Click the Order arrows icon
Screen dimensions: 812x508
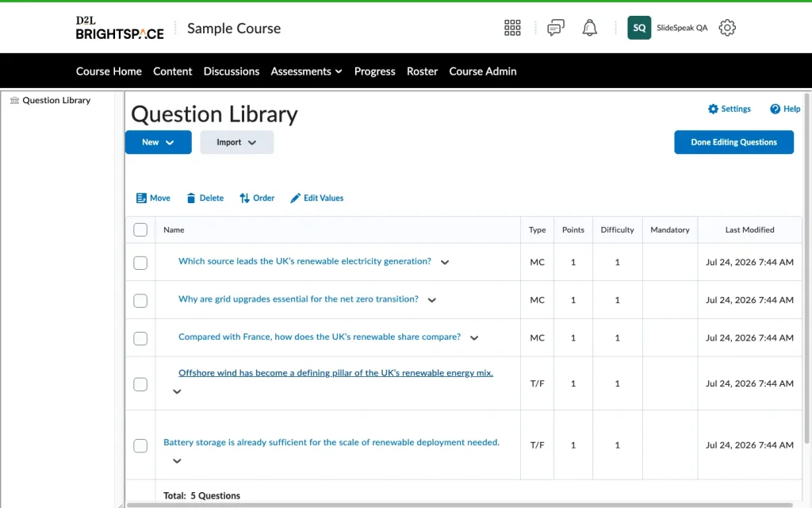[x=244, y=198]
